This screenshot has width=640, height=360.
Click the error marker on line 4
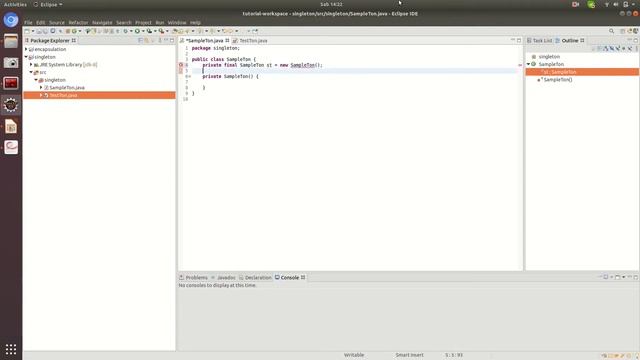point(181,65)
